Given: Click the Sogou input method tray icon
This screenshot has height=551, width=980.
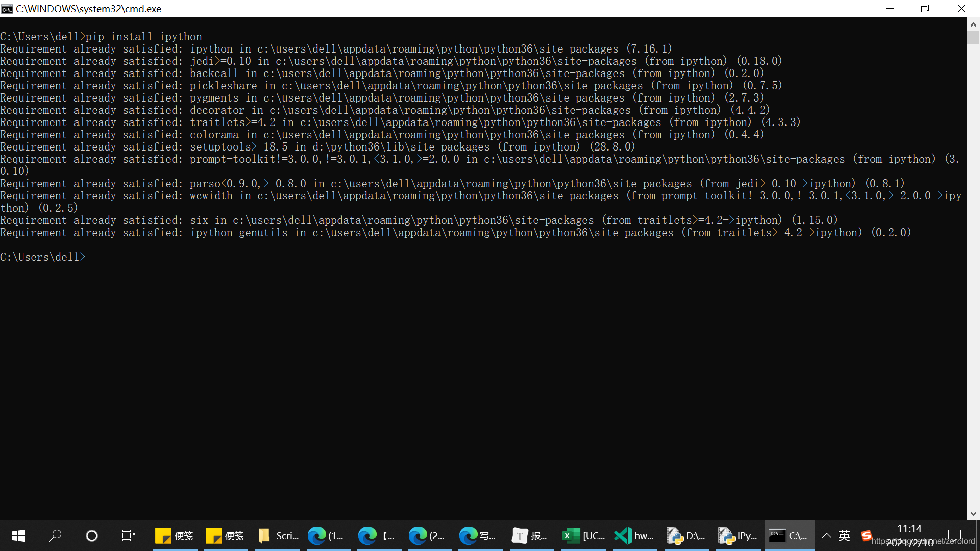Looking at the screenshot, I should tap(866, 536).
